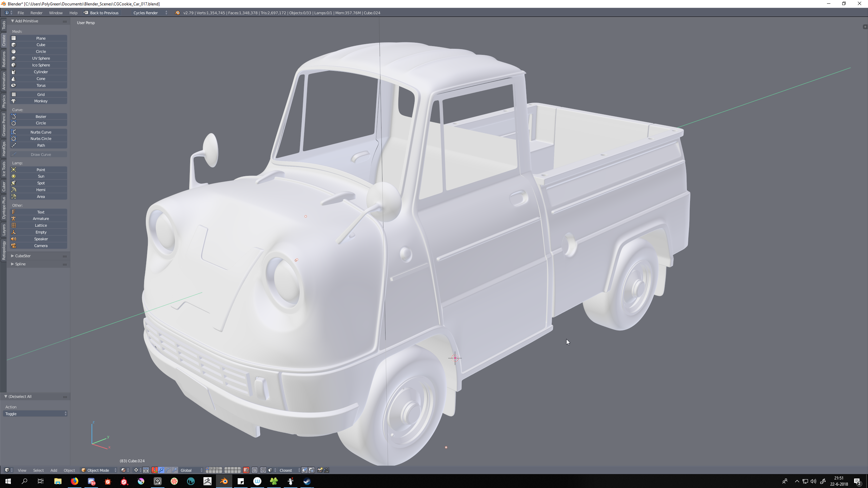Viewport: 868px width, 488px height.
Task: Select the rotate manipulator arc icon
Action: pyautogui.click(x=168, y=470)
